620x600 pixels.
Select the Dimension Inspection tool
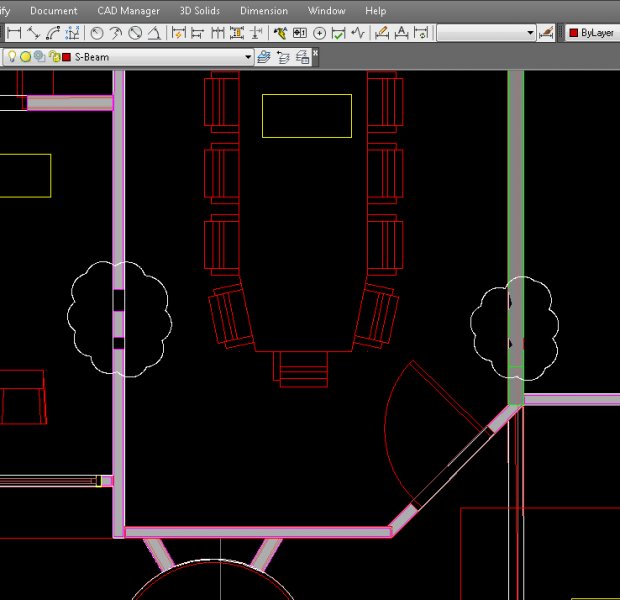[338, 33]
